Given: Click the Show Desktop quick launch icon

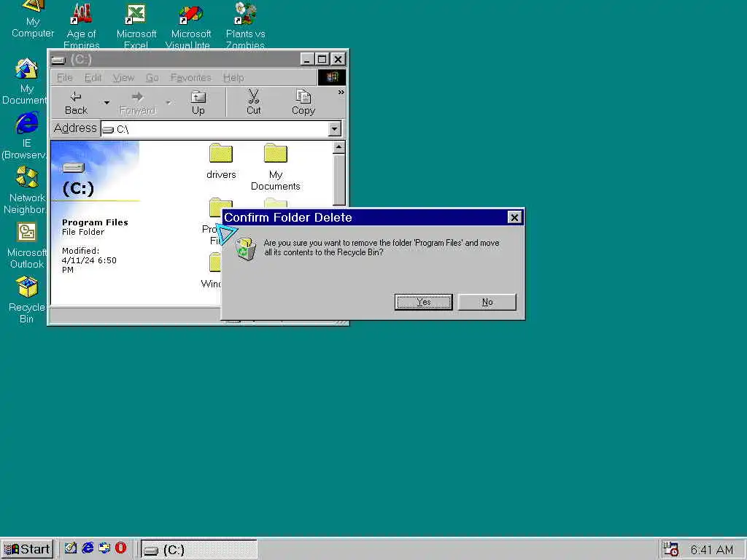Looking at the screenshot, I should 71,548.
